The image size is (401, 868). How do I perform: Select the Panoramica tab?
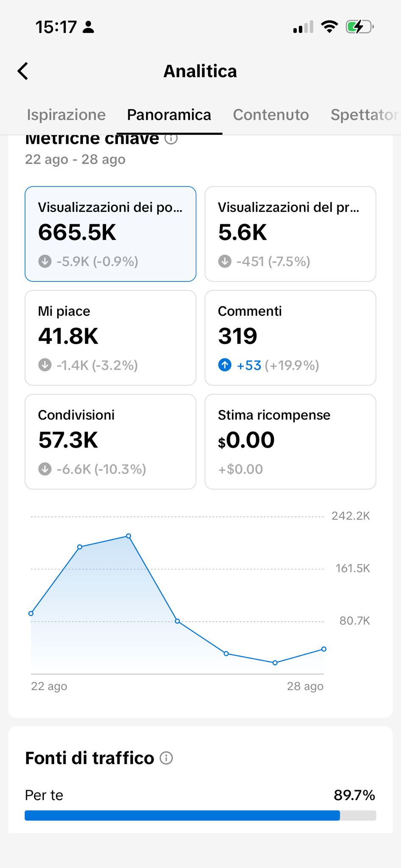pos(169,115)
